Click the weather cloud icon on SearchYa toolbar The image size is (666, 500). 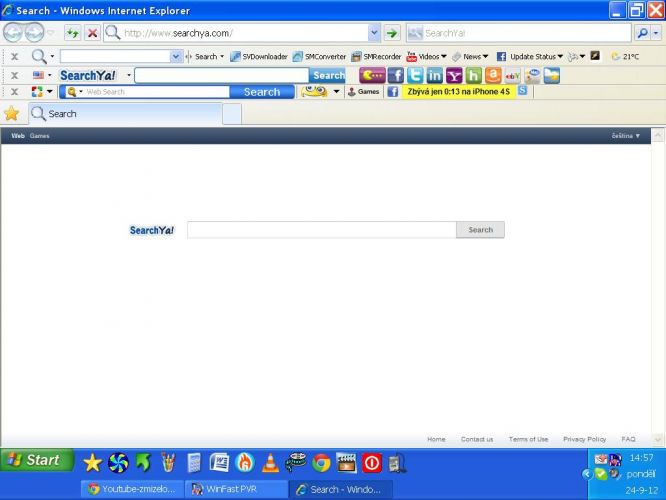[x=551, y=76]
